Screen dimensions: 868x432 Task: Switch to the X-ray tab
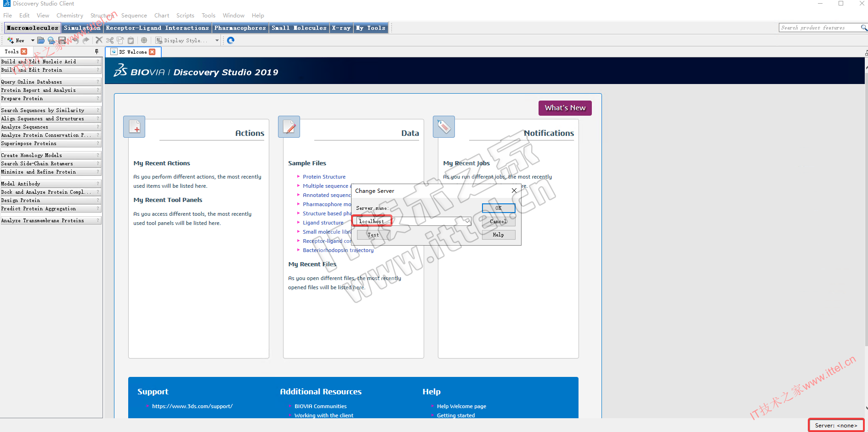[x=341, y=28]
